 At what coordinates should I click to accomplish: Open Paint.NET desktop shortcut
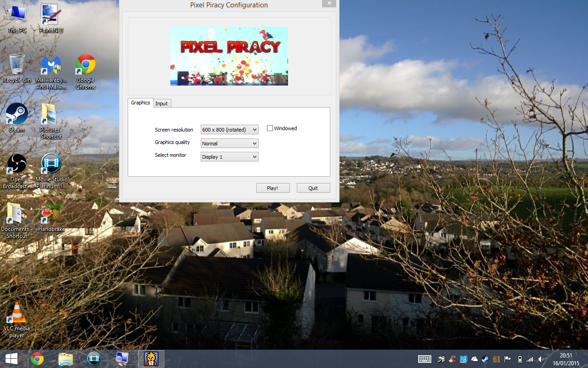(51, 19)
